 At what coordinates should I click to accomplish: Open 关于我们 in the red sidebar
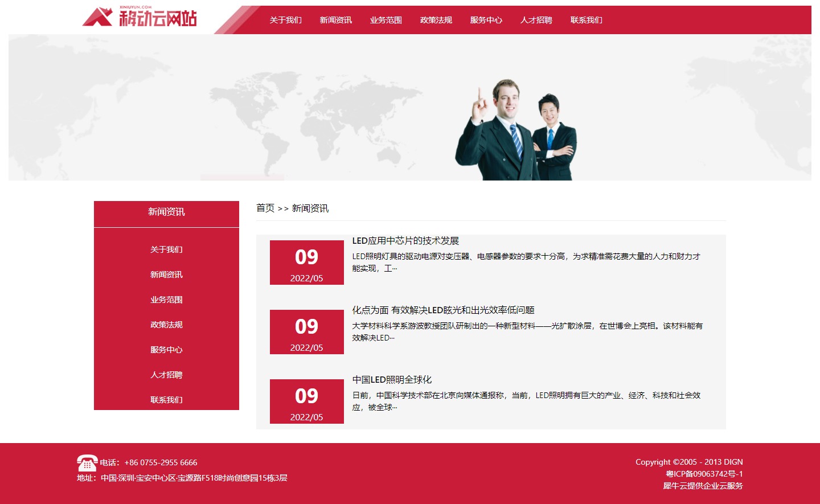pos(166,249)
